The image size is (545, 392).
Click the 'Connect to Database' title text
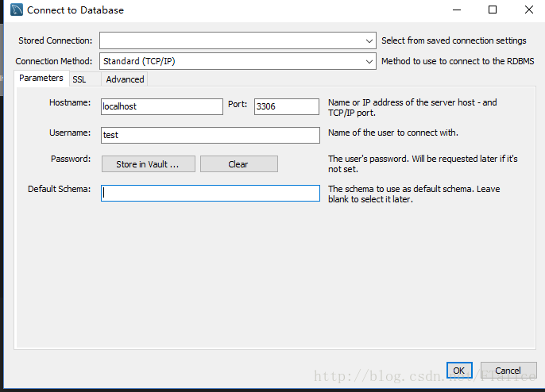(x=75, y=10)
